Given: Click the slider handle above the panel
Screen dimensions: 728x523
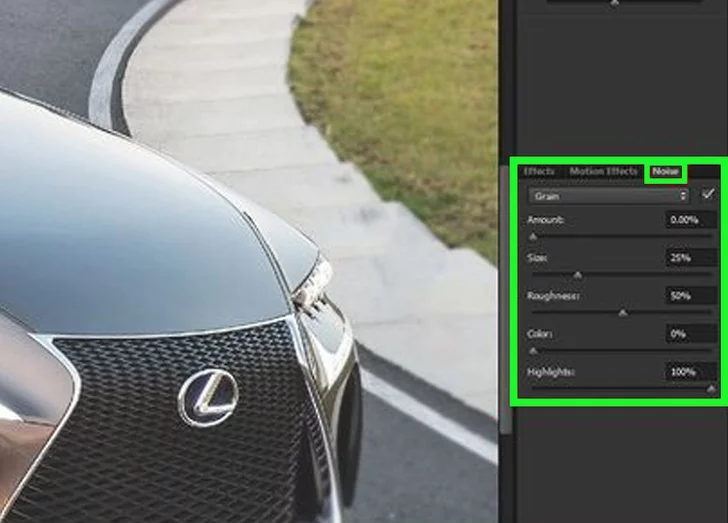Looking at the screenshot, I should click(614, 3).
